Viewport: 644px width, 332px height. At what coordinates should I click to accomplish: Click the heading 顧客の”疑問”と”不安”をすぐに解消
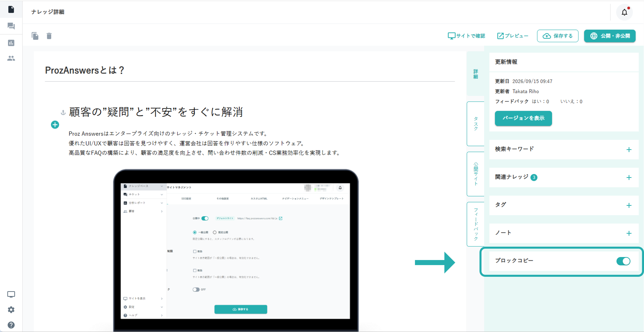pos(156,112)
